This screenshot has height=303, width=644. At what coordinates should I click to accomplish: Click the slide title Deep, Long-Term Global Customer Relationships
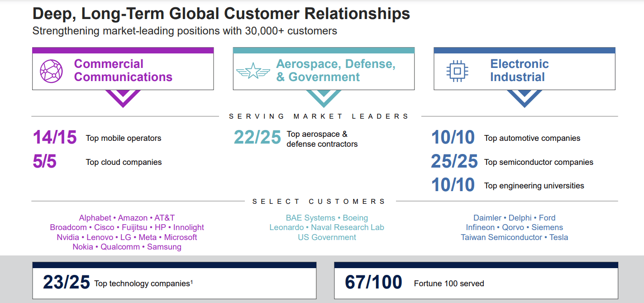(x=221, y=14)
